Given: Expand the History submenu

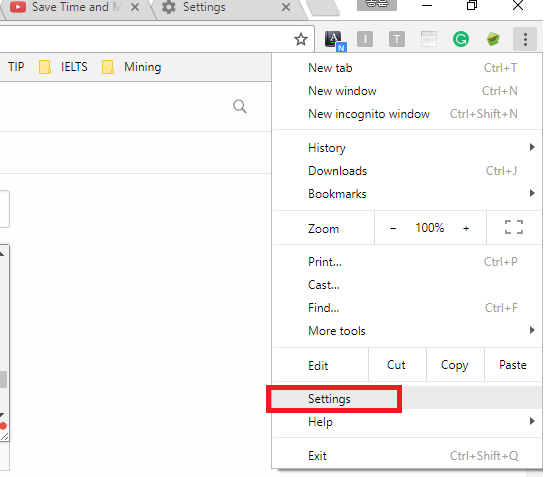Looking at the screenshot, I should [x=407, y=148].
